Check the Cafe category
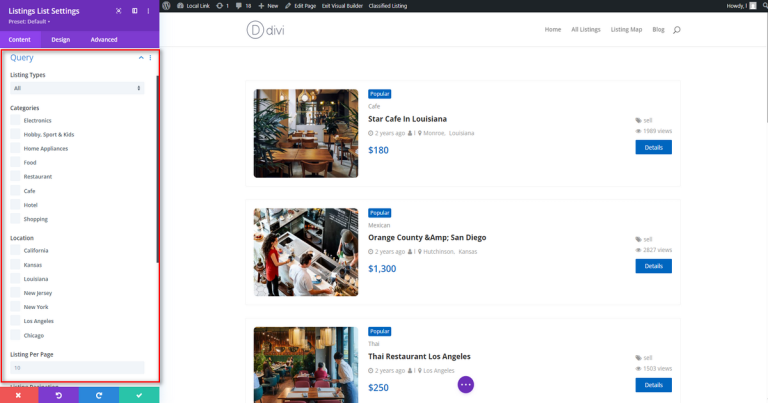The width and height of the screenshot is (768, 403). (15, 190)
